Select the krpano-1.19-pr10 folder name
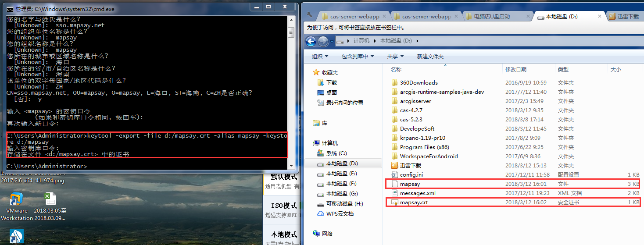Viewport: 644px width, 245px height. [x=422, y=138]
